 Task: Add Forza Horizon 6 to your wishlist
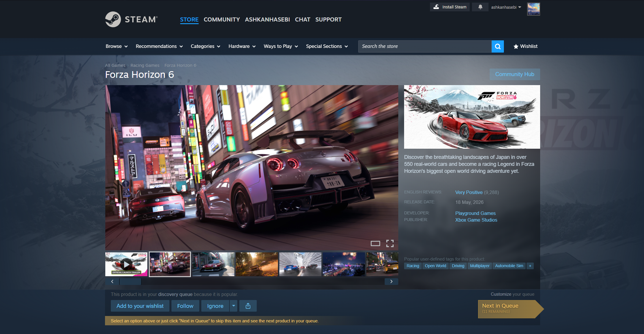pos(140,306)
